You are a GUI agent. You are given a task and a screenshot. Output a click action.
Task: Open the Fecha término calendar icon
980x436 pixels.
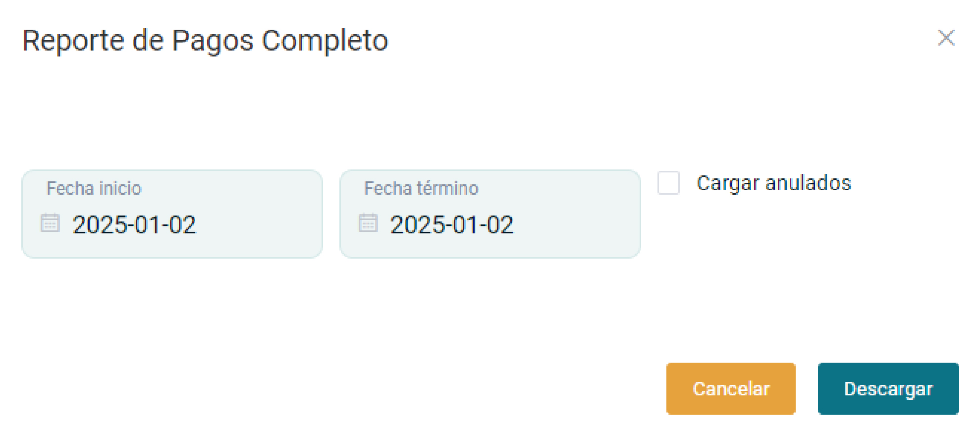tap(368, 223)
